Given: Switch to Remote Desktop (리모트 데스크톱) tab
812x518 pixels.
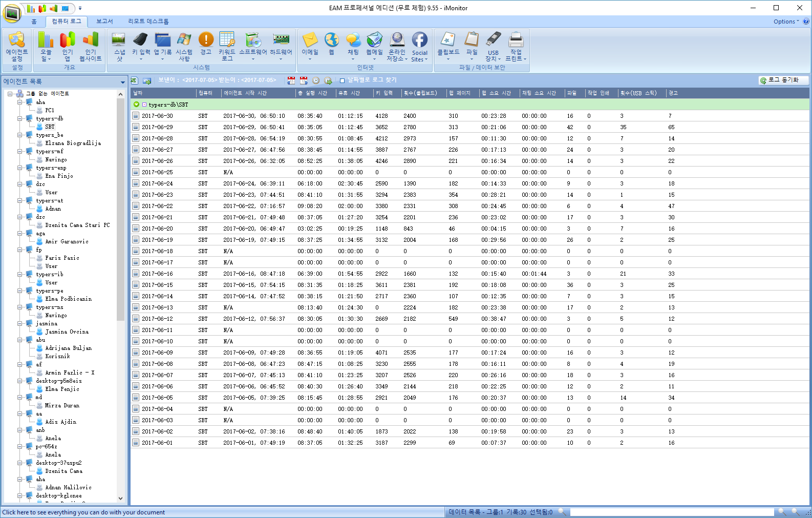Looking at the screenshot, I should [148, 22].
